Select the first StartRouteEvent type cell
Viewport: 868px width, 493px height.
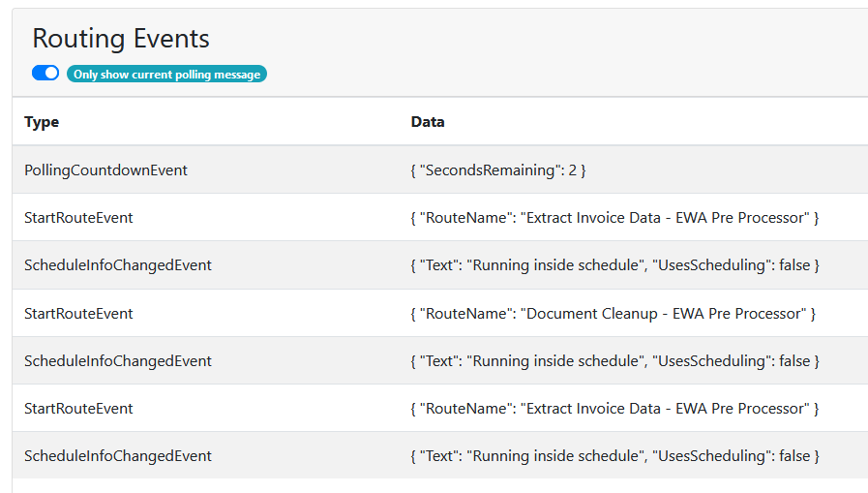(78, 218)
